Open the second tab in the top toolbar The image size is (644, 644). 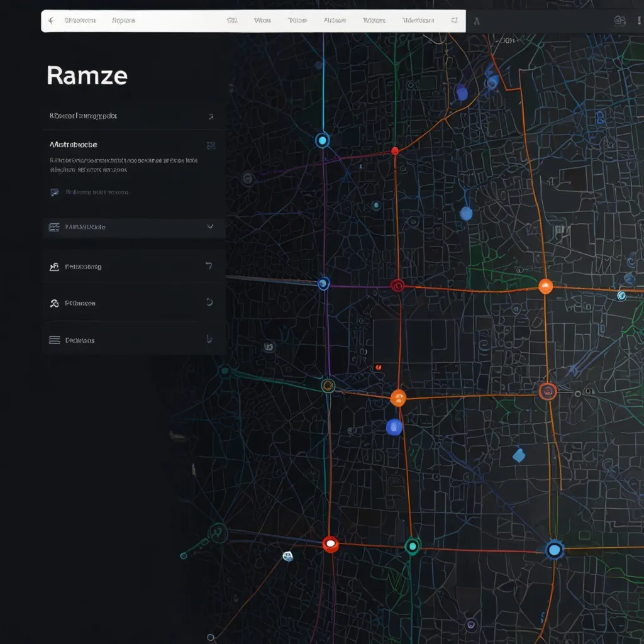coord(123,21)
